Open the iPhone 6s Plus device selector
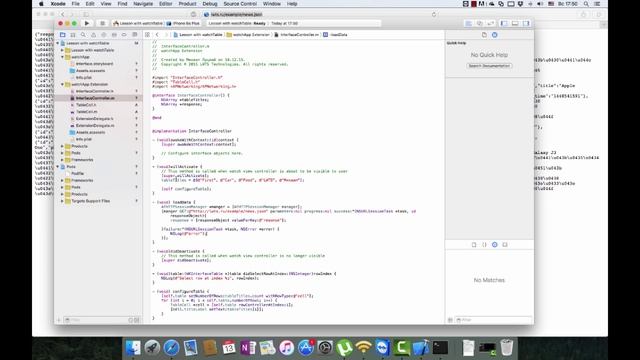The image size is (640, 360). pos(183,23)
